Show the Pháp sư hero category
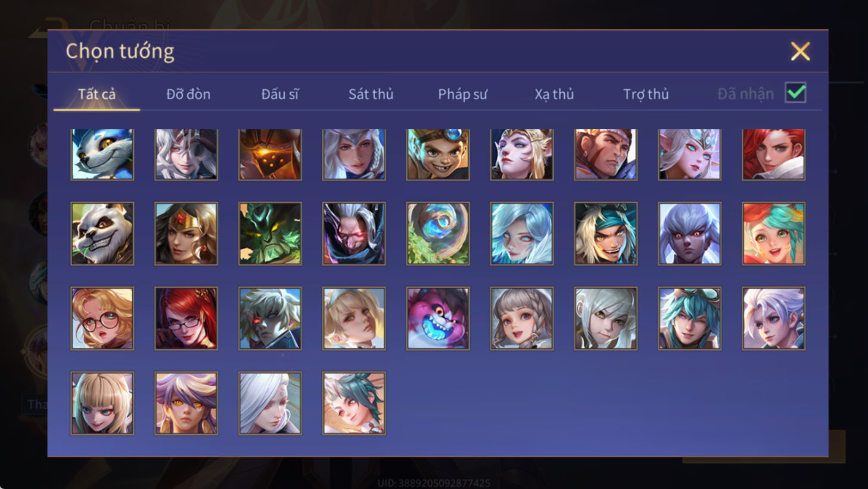The height and width of the screenshot is (489, 868). point(462,94)
